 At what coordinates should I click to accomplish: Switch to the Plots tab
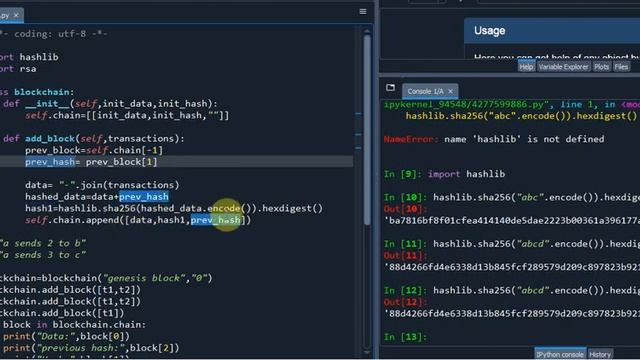click(x=601, y=67)
